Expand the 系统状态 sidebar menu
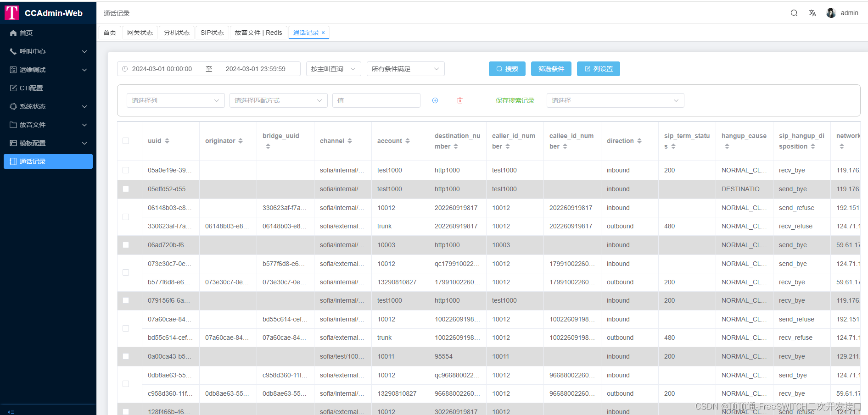The height and width of the screenshot is (415, 868). pyautogui.click(x=48, y=106)
